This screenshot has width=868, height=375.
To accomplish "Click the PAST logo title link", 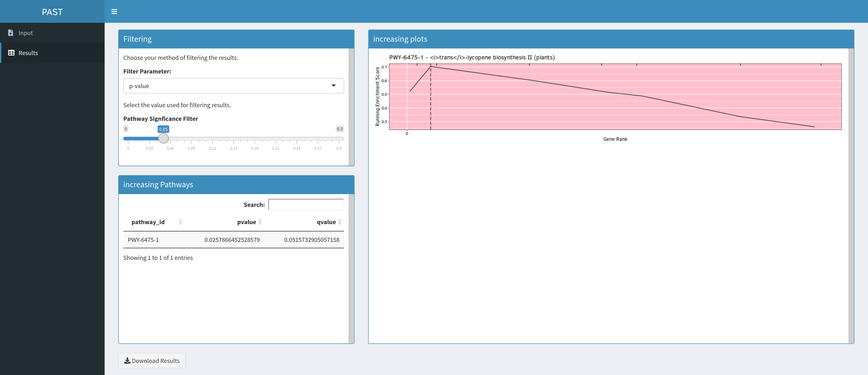I will coord(52,12).
